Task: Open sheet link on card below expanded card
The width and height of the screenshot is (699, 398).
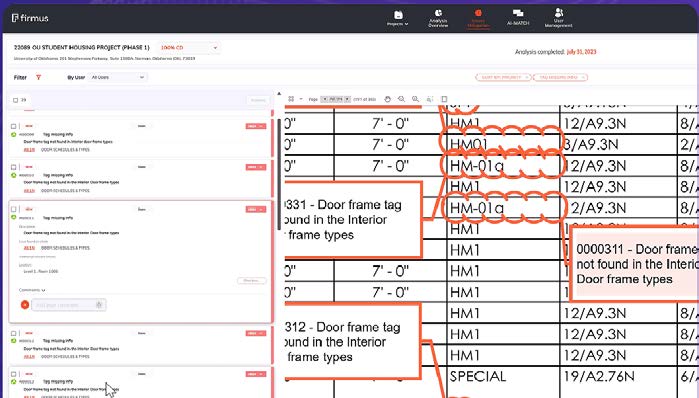Action: point(29,357)
